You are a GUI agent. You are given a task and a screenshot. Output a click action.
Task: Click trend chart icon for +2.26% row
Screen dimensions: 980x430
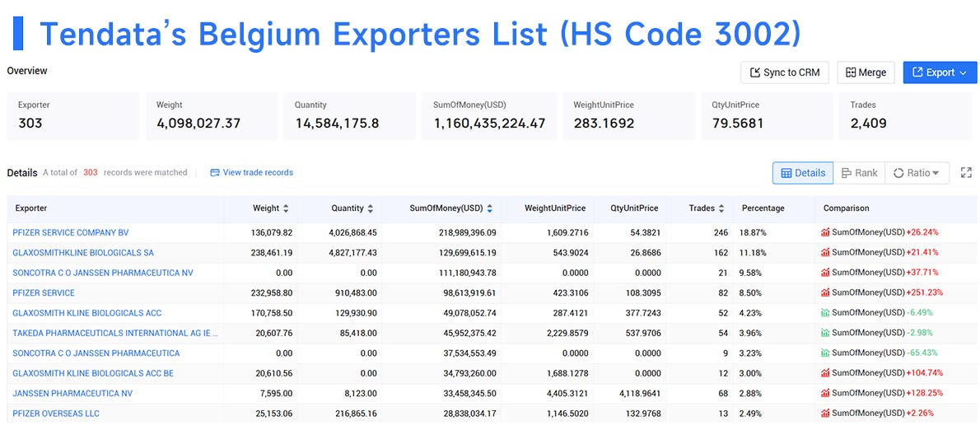click(x=825, y=414)
